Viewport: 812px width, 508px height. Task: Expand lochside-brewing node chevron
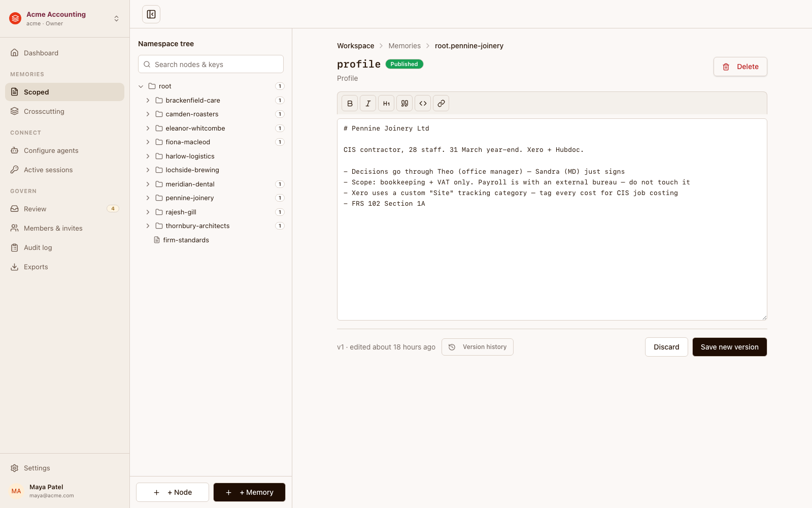point(148,170)
